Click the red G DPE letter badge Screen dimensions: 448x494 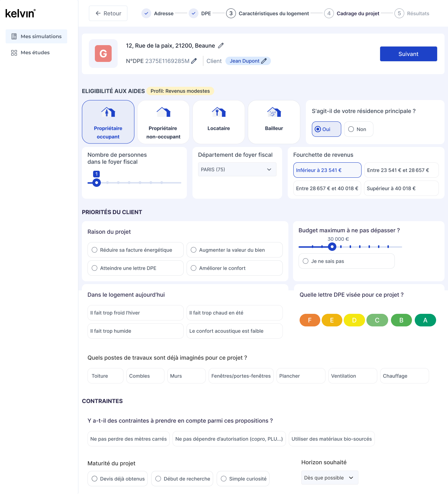pyautogui.click(x=103, y=54)
